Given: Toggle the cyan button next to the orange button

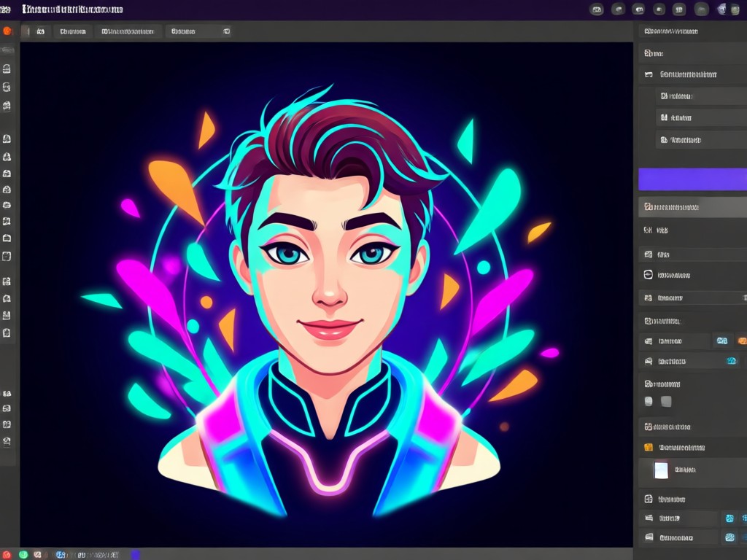Looking at the screenshot, I should coord(722,341).
